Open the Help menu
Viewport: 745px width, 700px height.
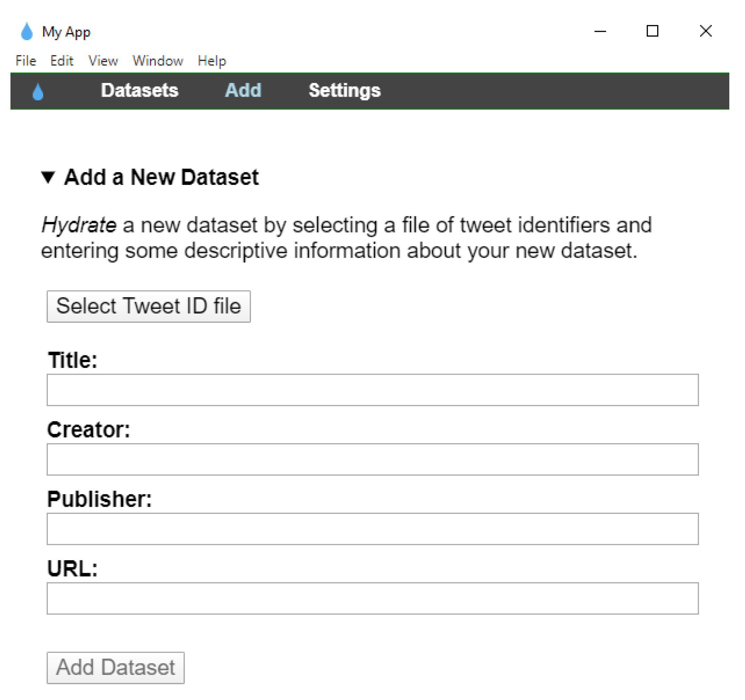[x=212, y=61]
